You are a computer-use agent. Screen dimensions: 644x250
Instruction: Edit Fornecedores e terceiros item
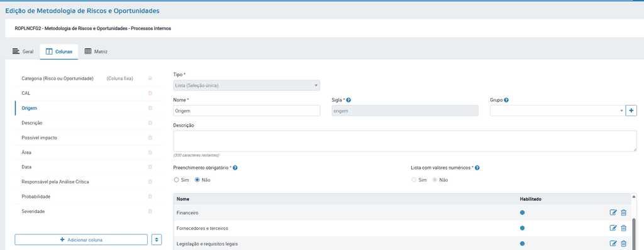613,228
